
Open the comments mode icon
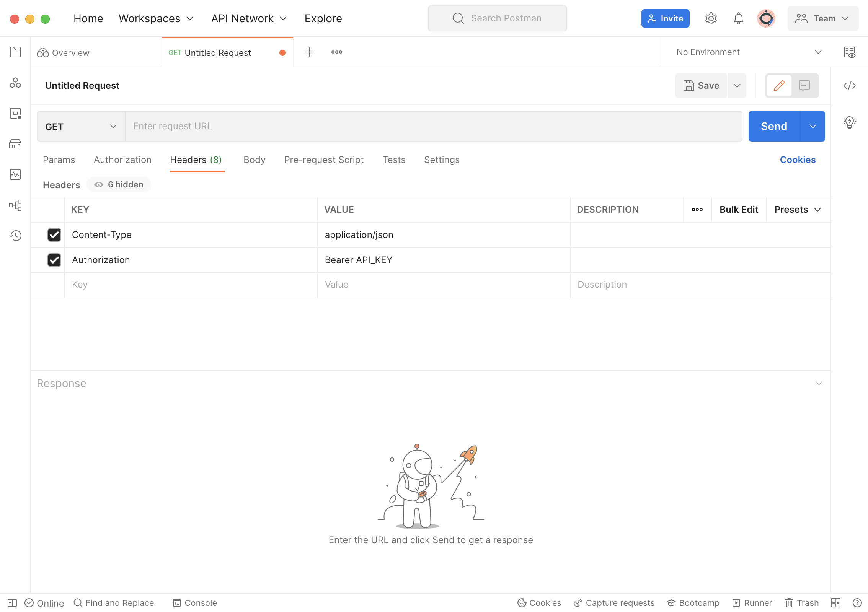pyautogui.click(x=804, y=86)
